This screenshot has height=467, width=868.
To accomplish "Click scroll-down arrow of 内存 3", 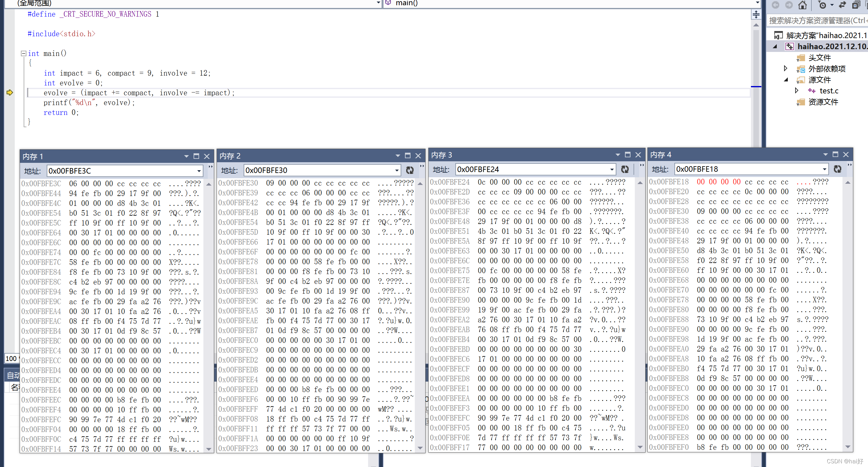I will click(x=640, y=447).
